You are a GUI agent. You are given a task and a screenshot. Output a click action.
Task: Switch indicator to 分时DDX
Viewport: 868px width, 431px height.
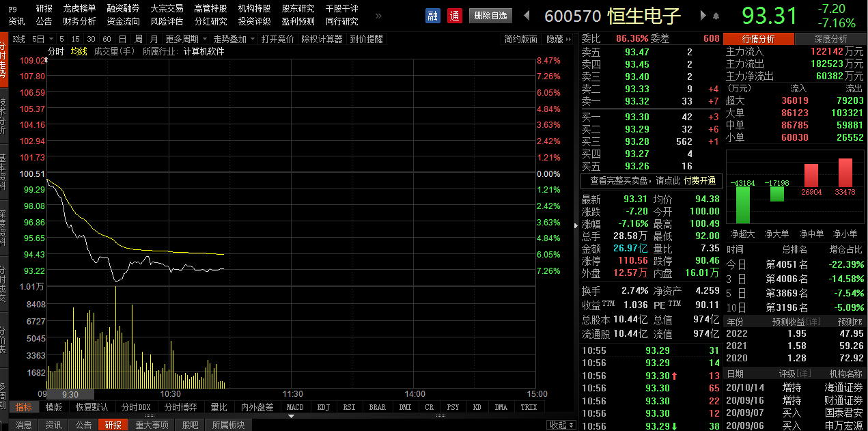pos(136,407)
